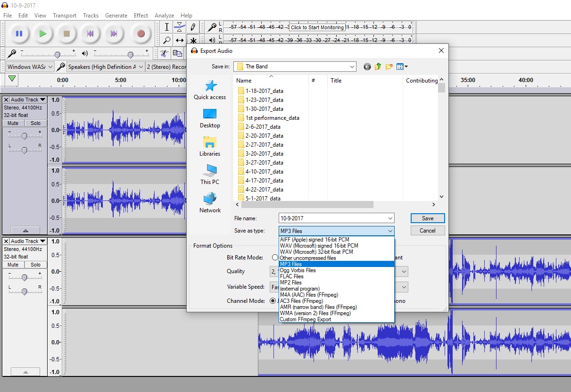The width and height of the screenshot is (571, 392).
Task: Open the View Menu icon in the dialog
Action: tap(402, 67)
